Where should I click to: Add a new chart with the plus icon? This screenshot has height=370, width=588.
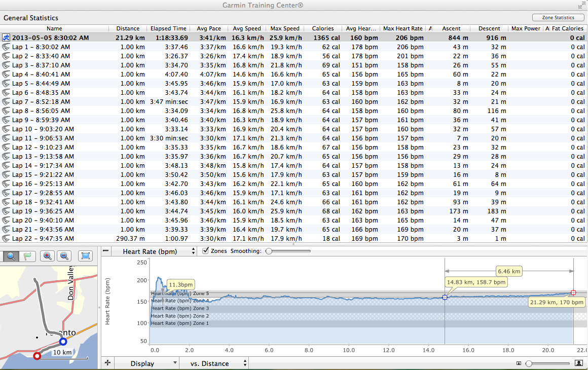107,363
